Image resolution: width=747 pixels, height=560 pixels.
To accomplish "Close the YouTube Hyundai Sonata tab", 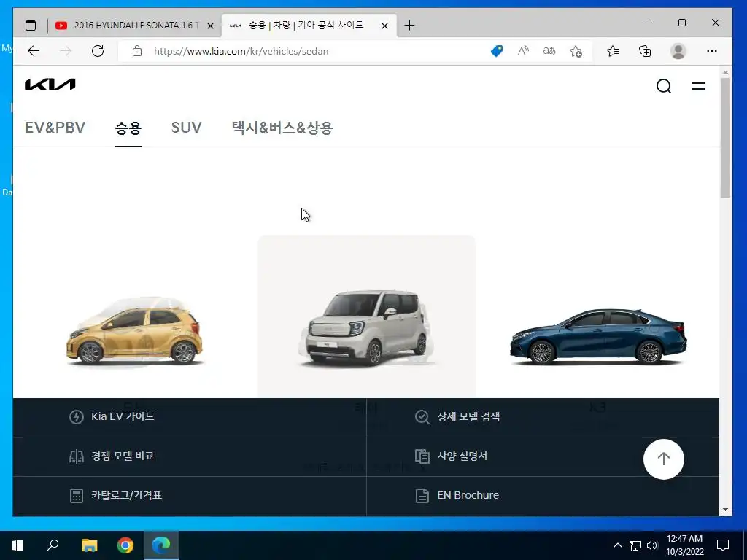I will (x=210, y=26).
